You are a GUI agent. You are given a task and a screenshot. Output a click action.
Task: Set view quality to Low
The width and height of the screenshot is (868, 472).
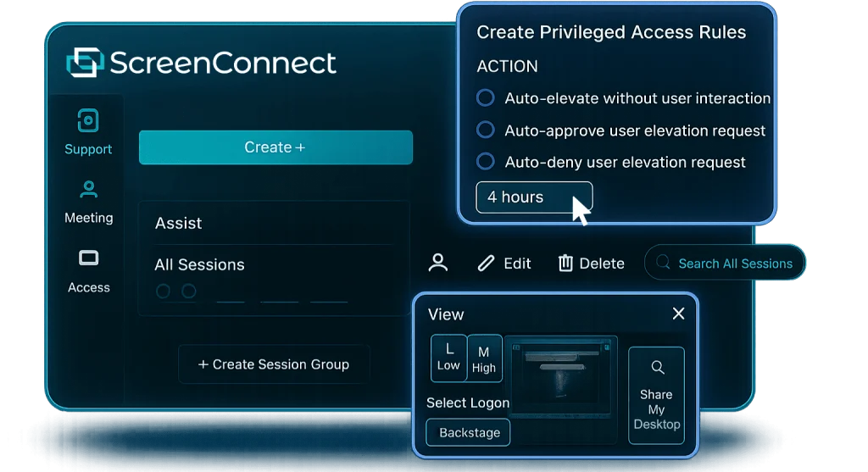(x=448, y=358)
